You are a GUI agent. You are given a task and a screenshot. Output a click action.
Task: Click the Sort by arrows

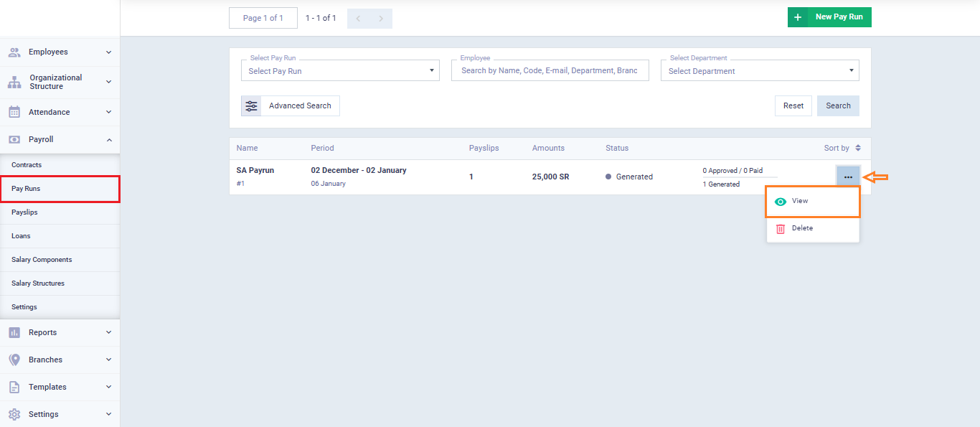click(858, 149)
